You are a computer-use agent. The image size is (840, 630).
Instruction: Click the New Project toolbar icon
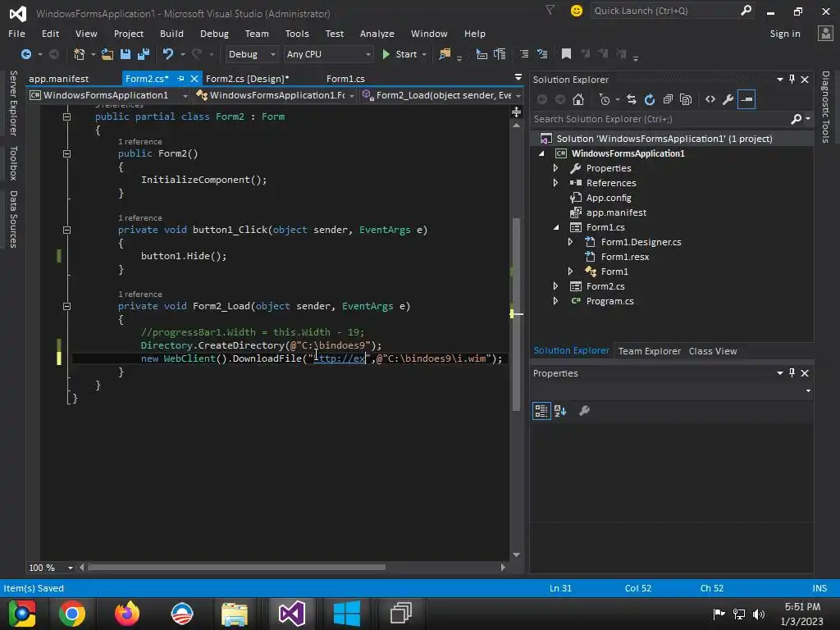click(80, 54)
